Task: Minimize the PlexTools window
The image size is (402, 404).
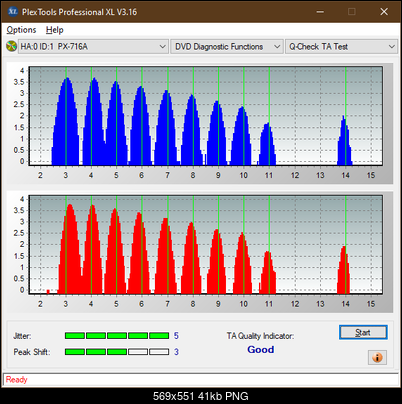Action: 320,12
